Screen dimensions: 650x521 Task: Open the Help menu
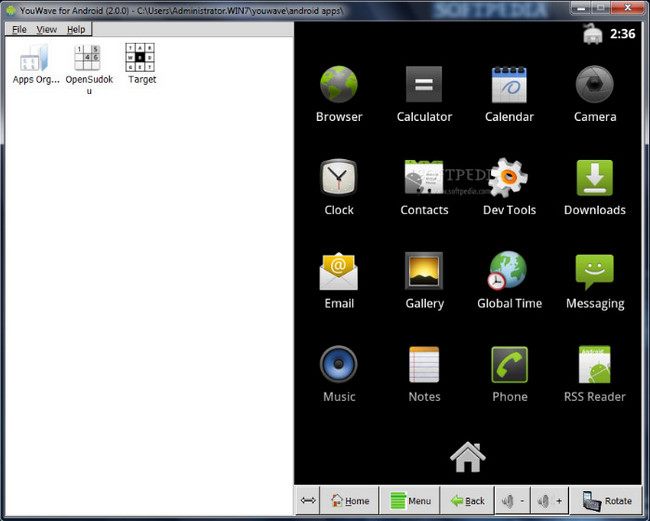click(x=76, y=29)
